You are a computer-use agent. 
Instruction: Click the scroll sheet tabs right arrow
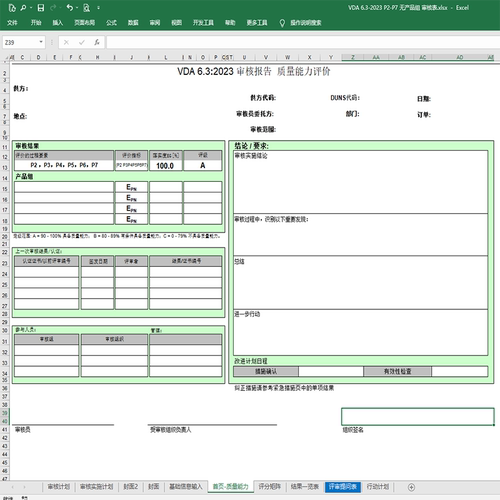pyautogui.click(x=25, y=487)
